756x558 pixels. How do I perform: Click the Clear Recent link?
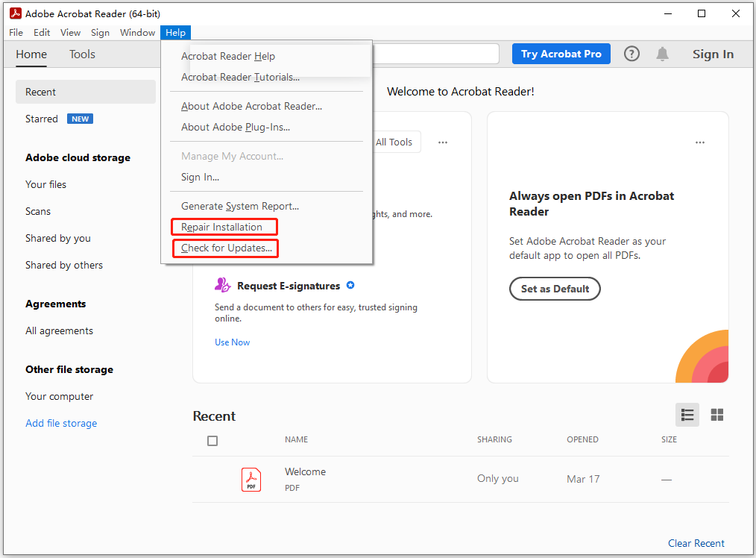(696, 544)
